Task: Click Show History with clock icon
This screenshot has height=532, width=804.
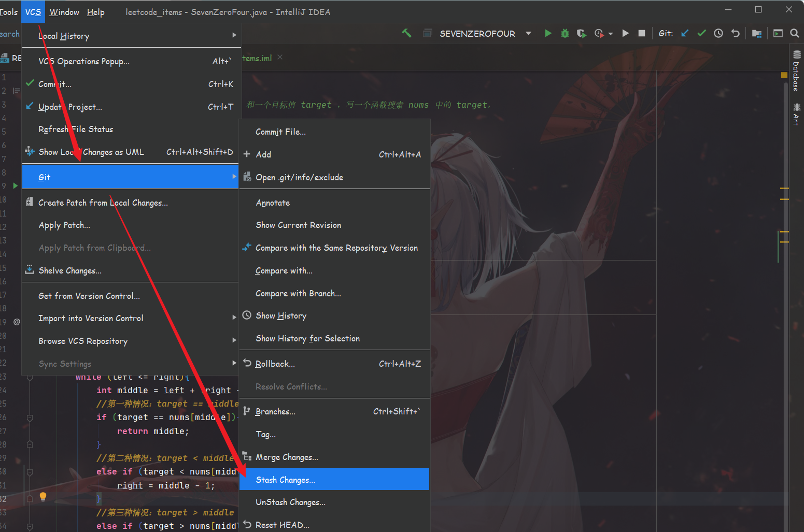Action: point(334,315)
